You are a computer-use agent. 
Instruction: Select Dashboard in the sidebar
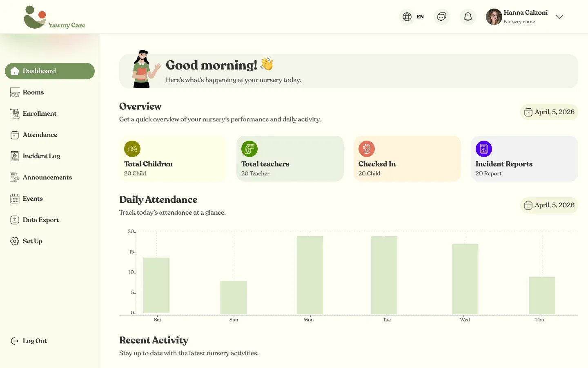coord(50,71)
